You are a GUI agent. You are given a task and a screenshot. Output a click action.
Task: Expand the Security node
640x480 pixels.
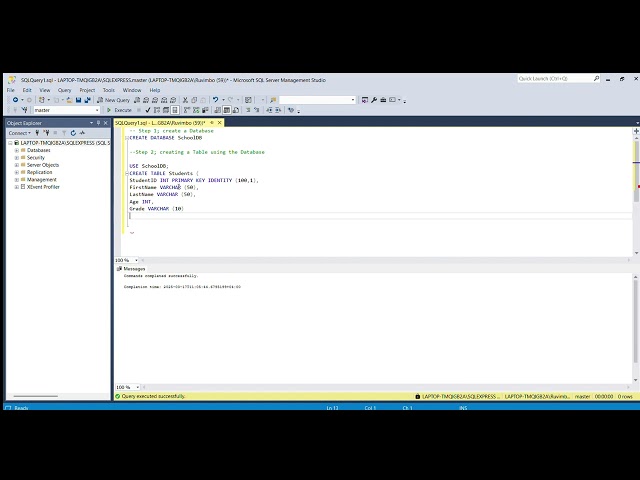tap(17, 158)
